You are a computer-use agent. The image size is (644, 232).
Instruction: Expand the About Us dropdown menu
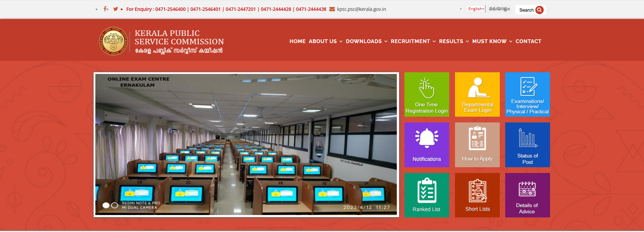tap(325, 41)
